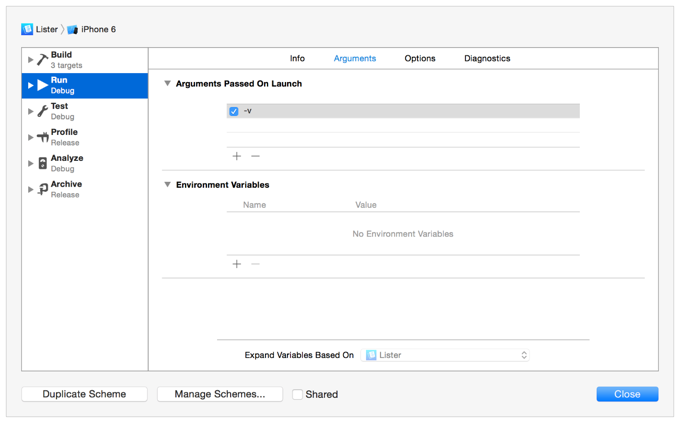Image resolution: width=680 pixels, height=423 pixels.
Task: Switch to the Info tab
Action: (298, 58)
